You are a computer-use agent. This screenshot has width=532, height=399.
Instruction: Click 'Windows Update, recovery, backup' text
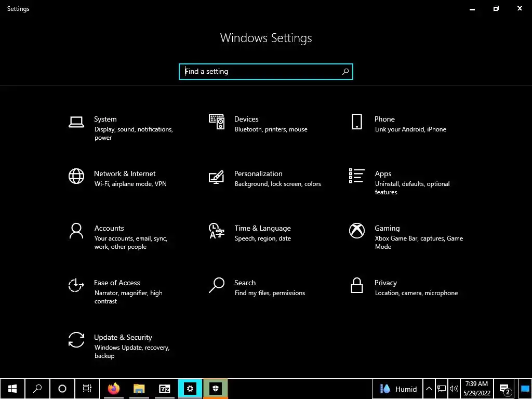tap(132, 352)
